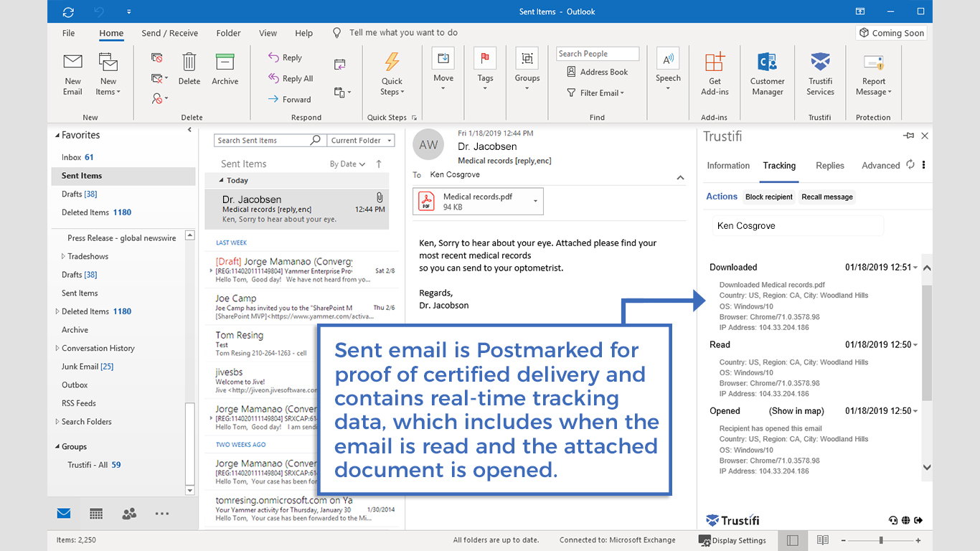Show more navigation options (three dots)

tap(162, 513)
